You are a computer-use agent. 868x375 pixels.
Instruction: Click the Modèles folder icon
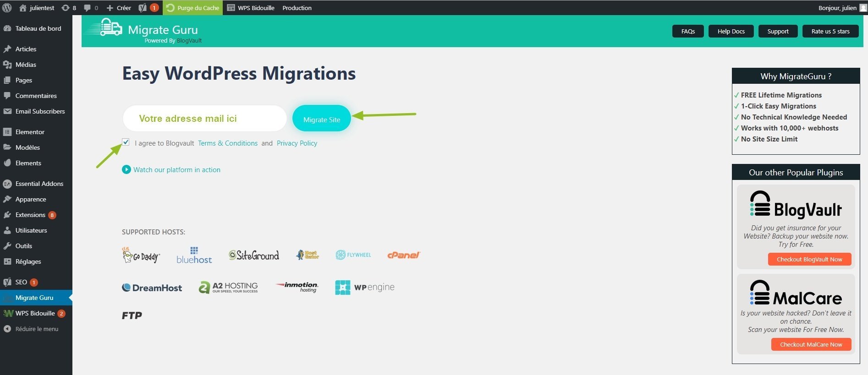(x=7, y=147)
